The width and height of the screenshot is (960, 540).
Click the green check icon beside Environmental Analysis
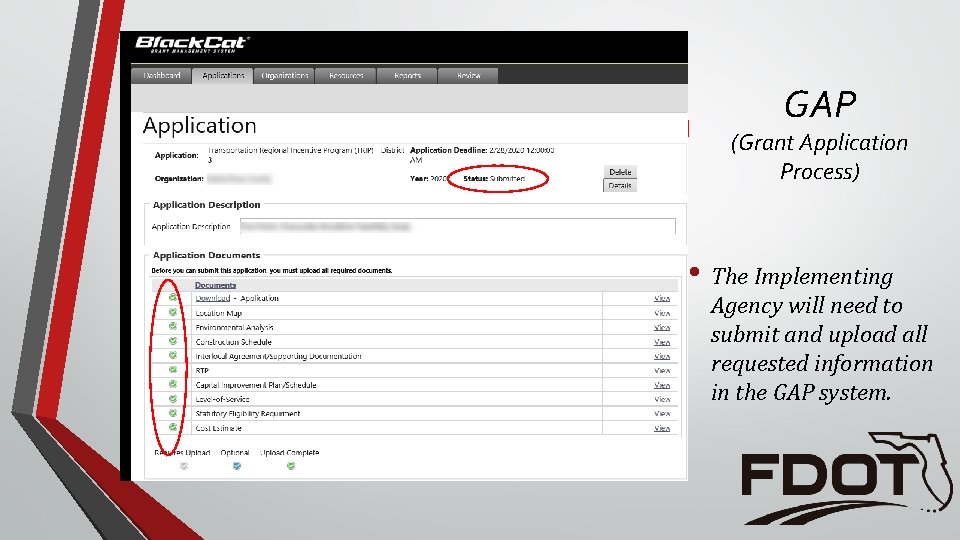click(x=173, y=326)
